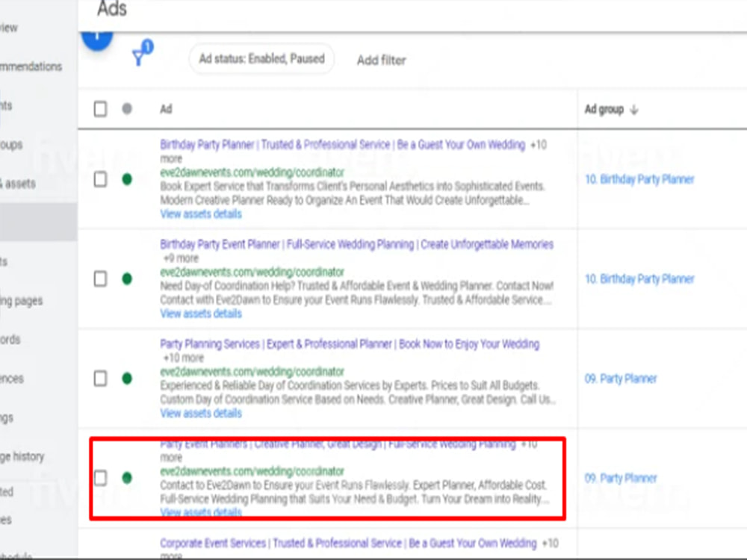
Task: Toggle green status dot of Party Event Planners ad
Action: [127, 478]
